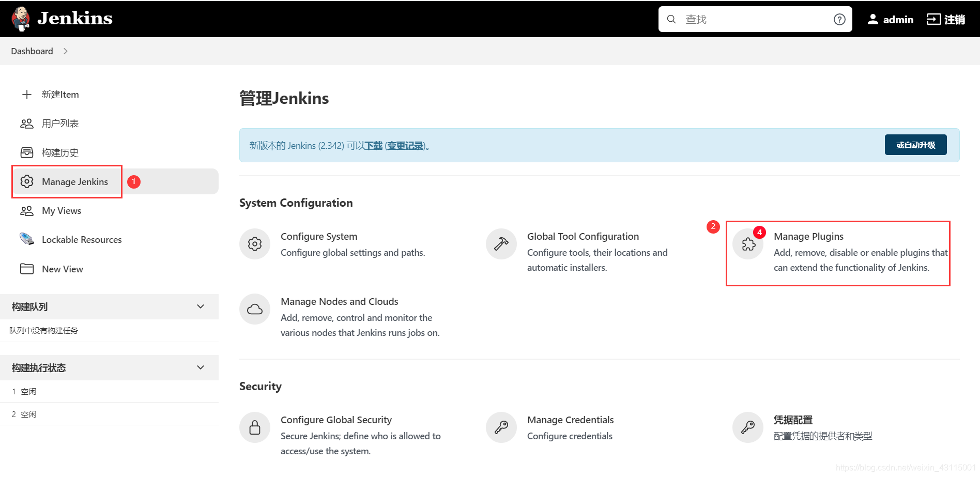Click the 构建历史 inbox icon
The height and width of the screenshot is (477, 980).
point(27,152)
